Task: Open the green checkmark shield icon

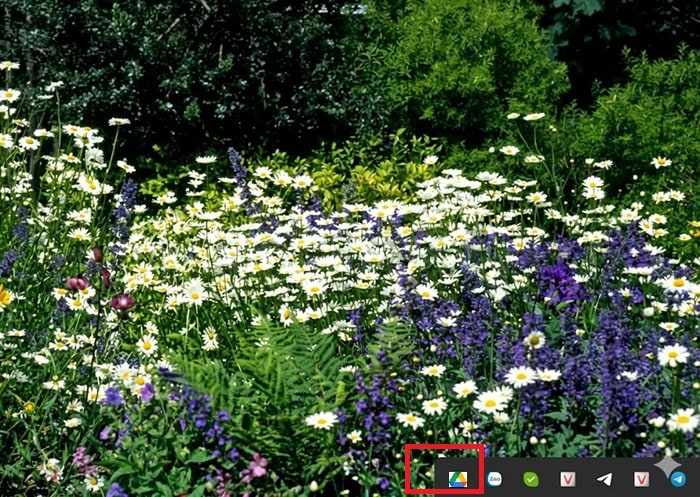Action: point(531,480)
